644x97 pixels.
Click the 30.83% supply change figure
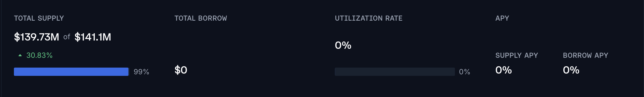(x=39, y=55)
